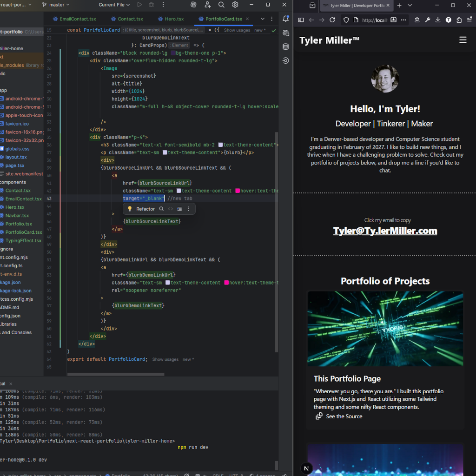The image size is (476, 476).
Task: Open the notifications bell in the IDE
Action: point(286,19)
